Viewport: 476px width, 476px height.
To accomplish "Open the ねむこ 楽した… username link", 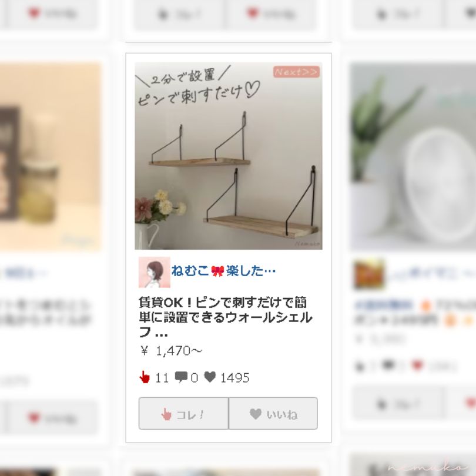I will (x=223, y=270).
